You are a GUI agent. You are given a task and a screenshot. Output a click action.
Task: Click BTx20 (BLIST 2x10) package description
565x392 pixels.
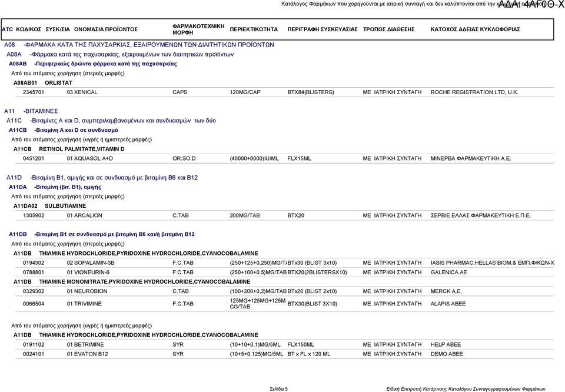[x=312, y=291]
